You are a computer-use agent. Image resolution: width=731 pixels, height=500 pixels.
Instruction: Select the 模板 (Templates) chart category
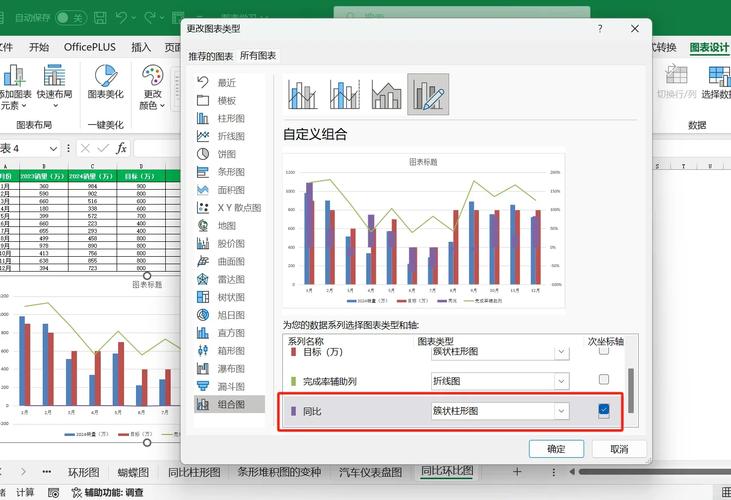click(228, 101)
